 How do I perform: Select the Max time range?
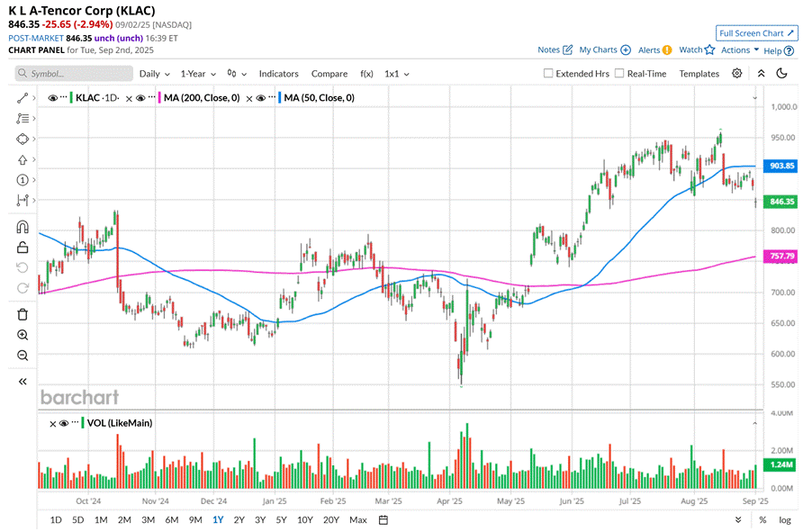tap(358, 519)
